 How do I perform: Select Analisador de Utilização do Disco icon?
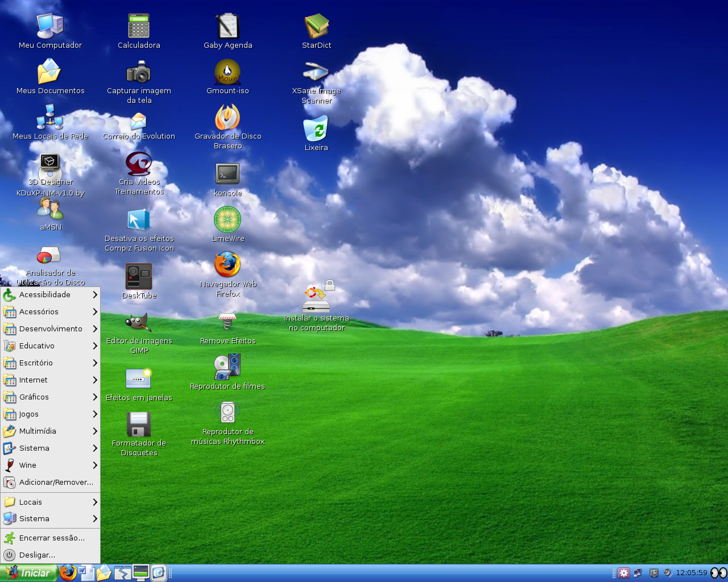[x=49, y=255]
